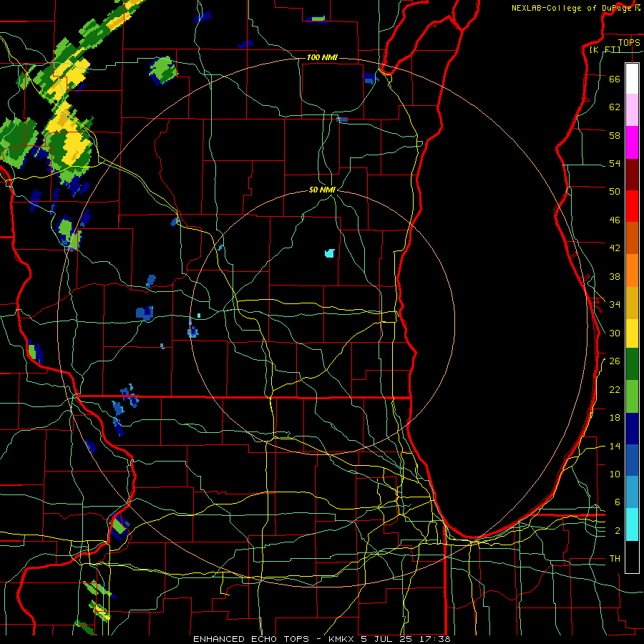The image size is (644, 644).
Task: Pick the cyan legend swatch
Action: [x=632, y=525]
